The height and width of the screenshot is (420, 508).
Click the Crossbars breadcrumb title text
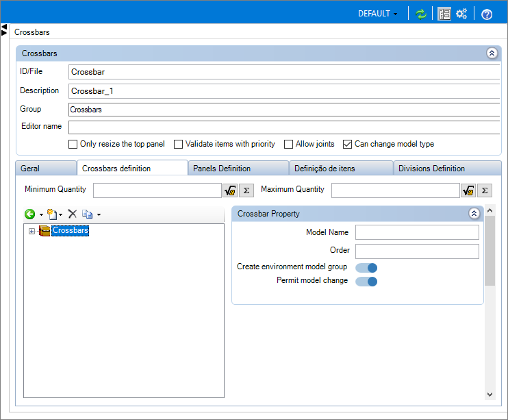(31, 32)
